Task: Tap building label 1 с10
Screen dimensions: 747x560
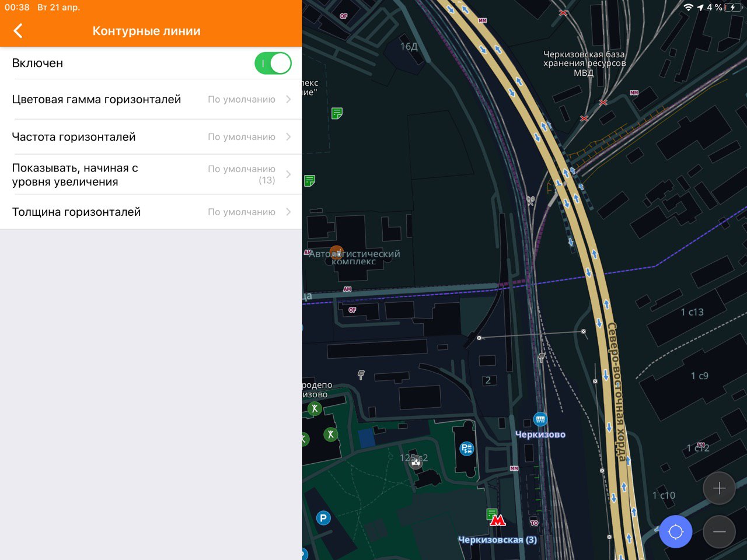Action: pyautogui.click(x=664, y=495)
